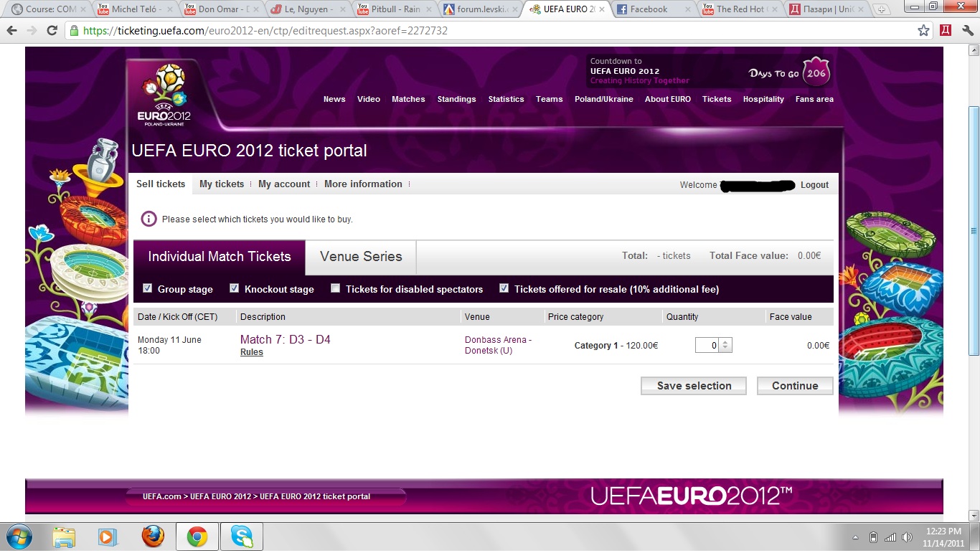Toggle Tickets offered for resale checkbox
The image size is (980, 558).
pyautogui.click(x=504, y=288)
